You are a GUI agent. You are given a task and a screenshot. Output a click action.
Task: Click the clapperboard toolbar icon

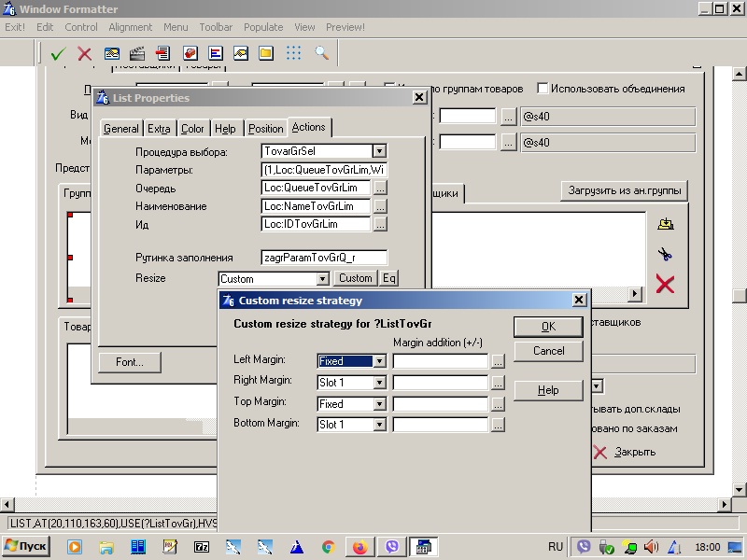click(x=137, y=53)
